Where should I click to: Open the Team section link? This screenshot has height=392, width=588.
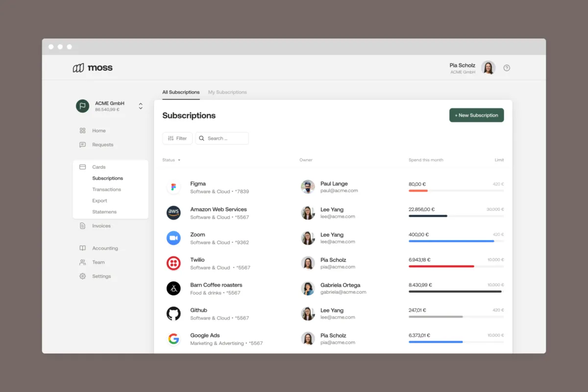[98, 262]
